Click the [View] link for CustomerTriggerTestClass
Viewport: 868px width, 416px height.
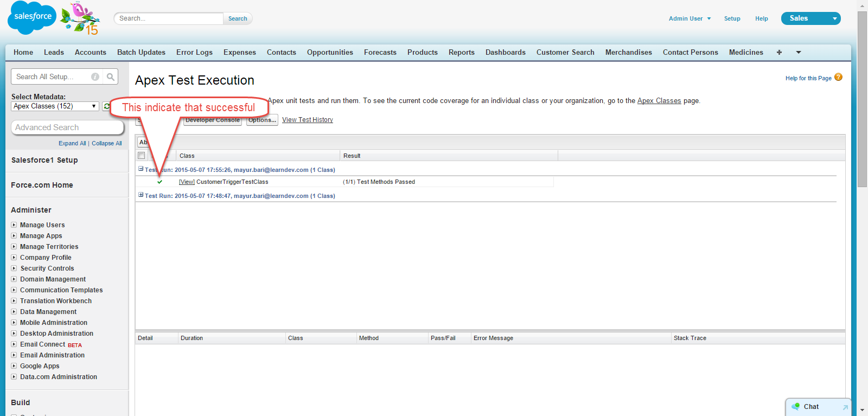187,182
